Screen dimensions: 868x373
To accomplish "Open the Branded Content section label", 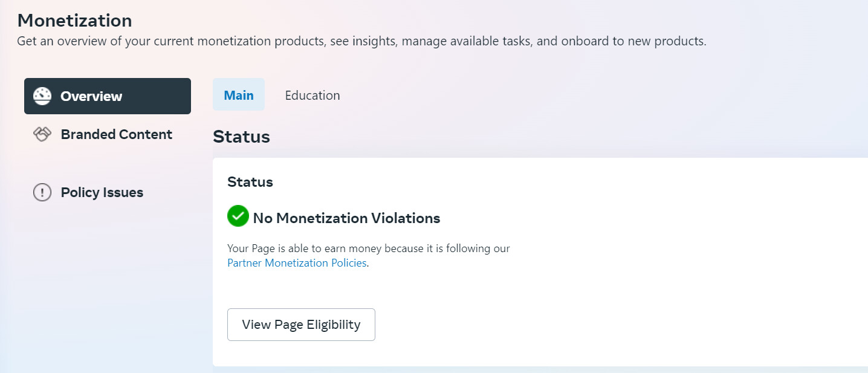I will [x=117, y=134].
